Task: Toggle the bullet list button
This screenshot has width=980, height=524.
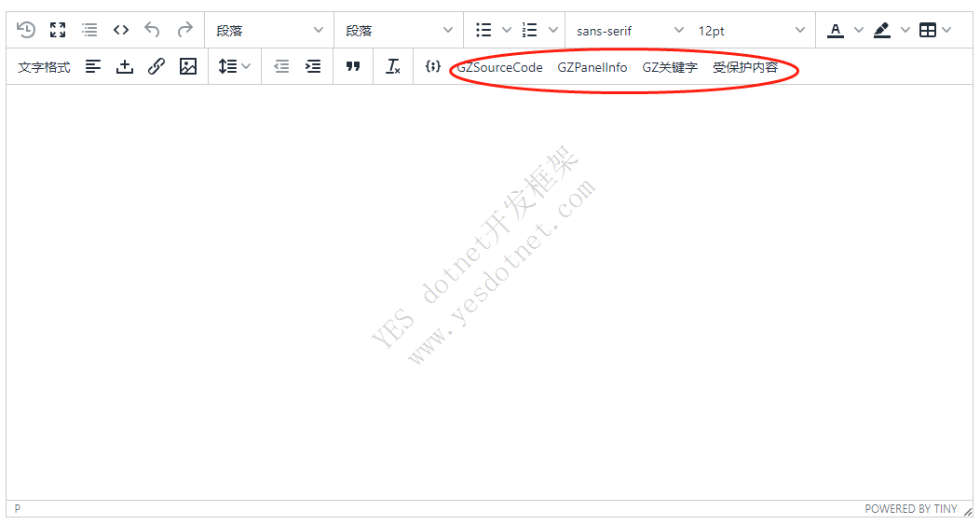Action: (x=483, y=30)
